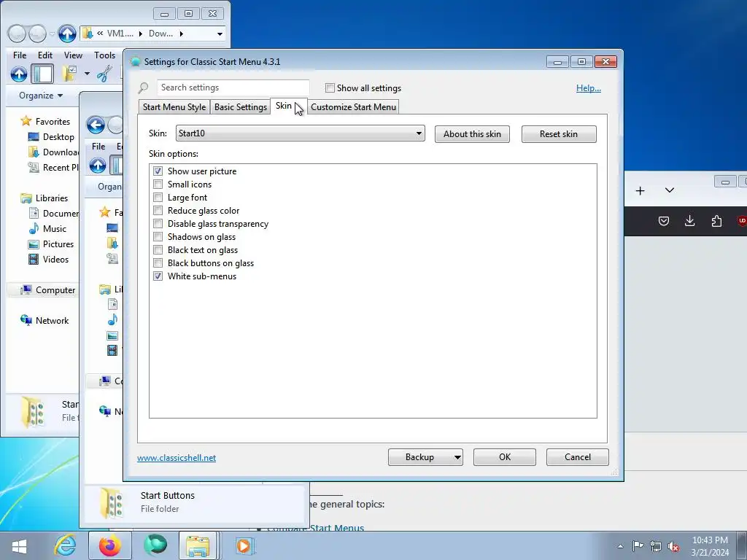Click Back arrow in second Explorer window
Screen dimensions: 747x560
[96, 125]
